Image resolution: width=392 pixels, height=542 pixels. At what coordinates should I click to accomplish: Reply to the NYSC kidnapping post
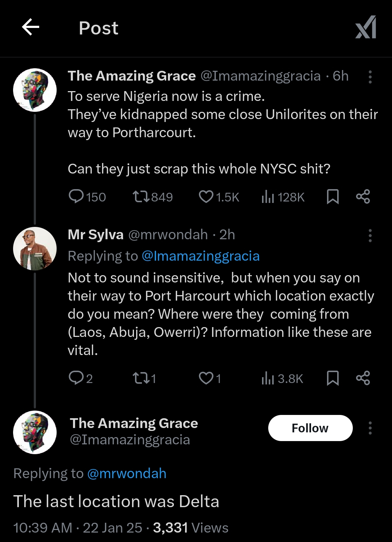click(x=76, y=196)
